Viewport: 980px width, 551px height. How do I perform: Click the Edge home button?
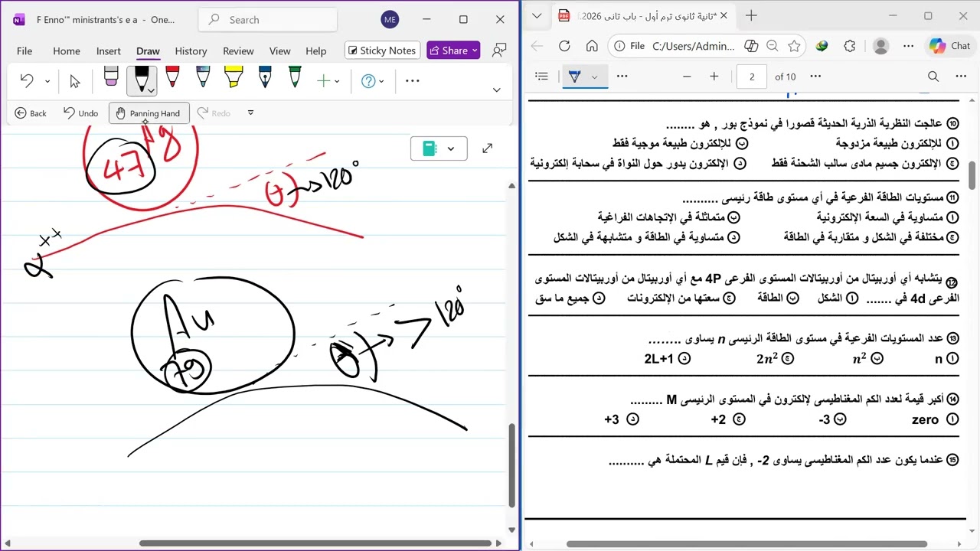tap(591, 46)
